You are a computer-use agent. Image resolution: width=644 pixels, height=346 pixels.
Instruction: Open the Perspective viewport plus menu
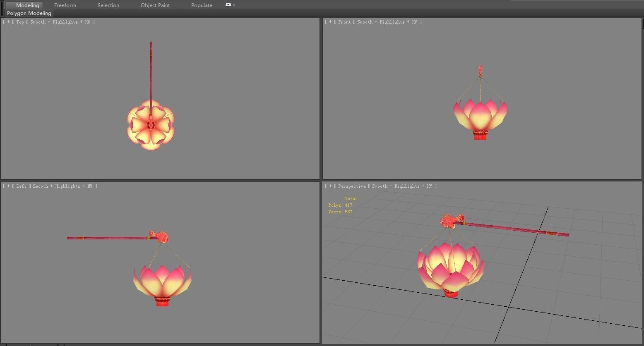click(x=330, y=186)
